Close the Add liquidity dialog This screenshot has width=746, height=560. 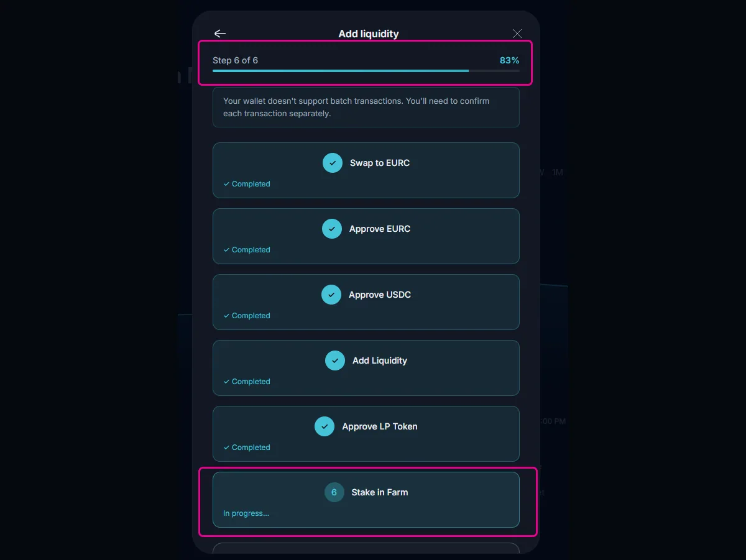pyautogui.click(x=517, y=34)
